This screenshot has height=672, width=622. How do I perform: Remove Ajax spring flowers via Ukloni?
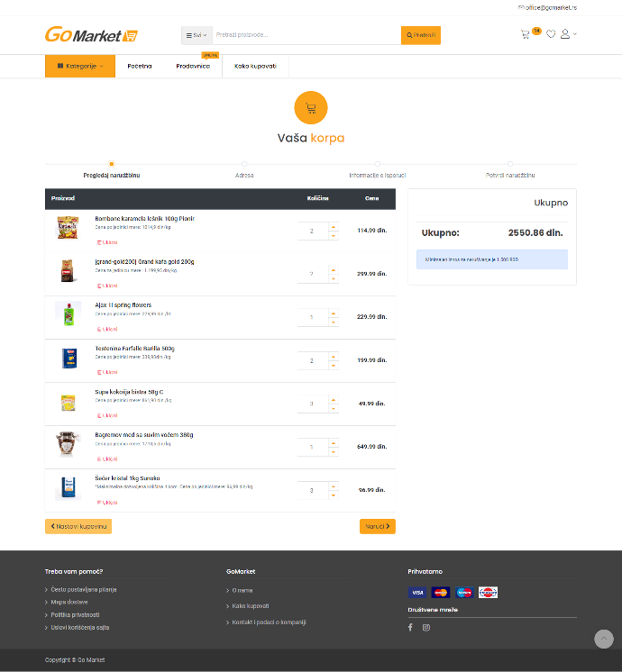pos(107,329)
